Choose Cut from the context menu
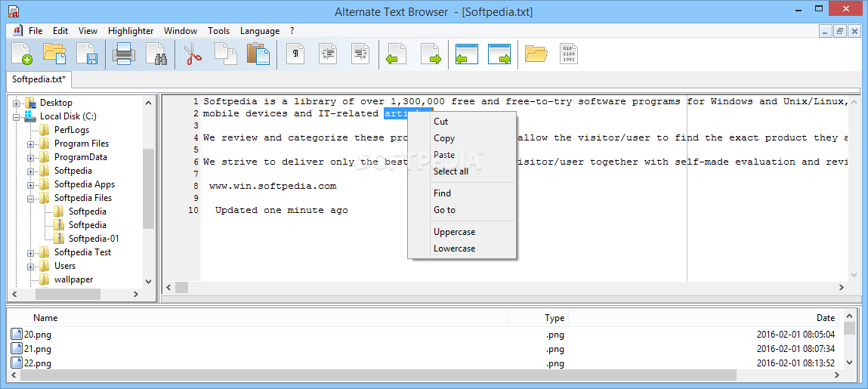 coord(462,121)
